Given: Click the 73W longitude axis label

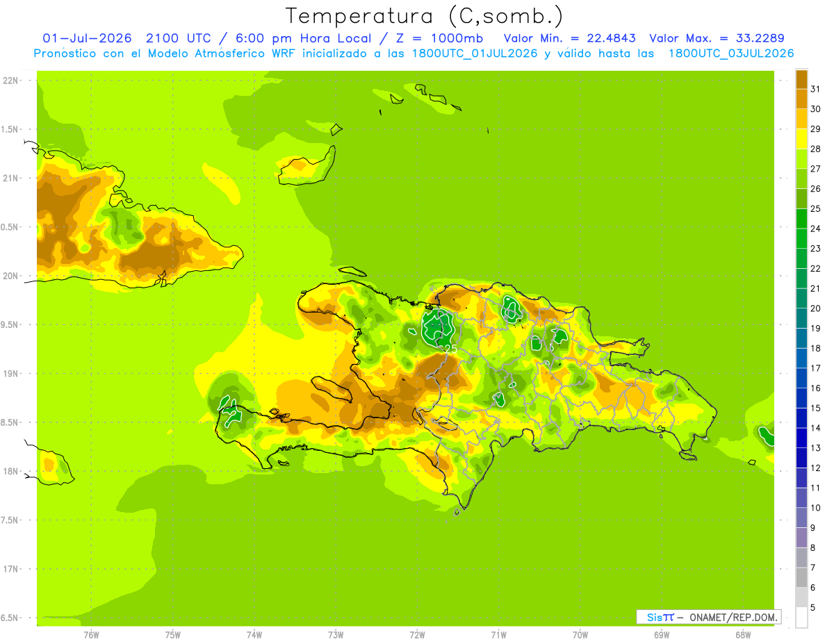Looking at the screenshot, I should (x=336, y=634).
